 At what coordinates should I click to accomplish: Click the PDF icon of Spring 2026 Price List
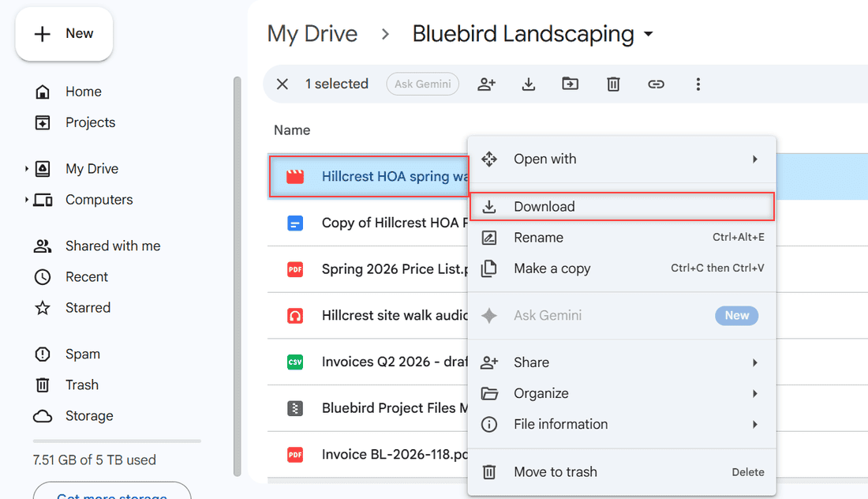tap(295, 270)
